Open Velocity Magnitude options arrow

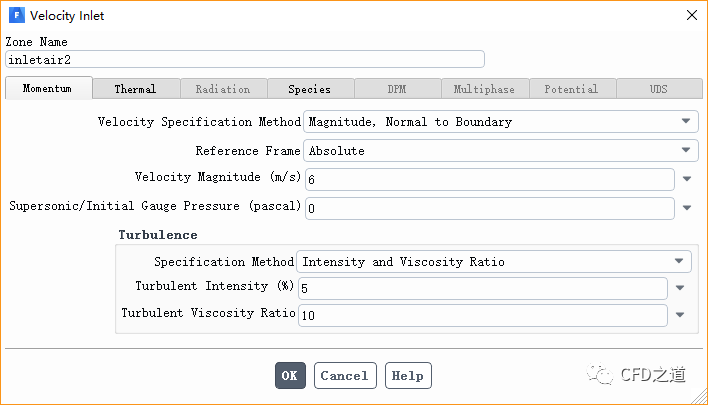(687, 180)
